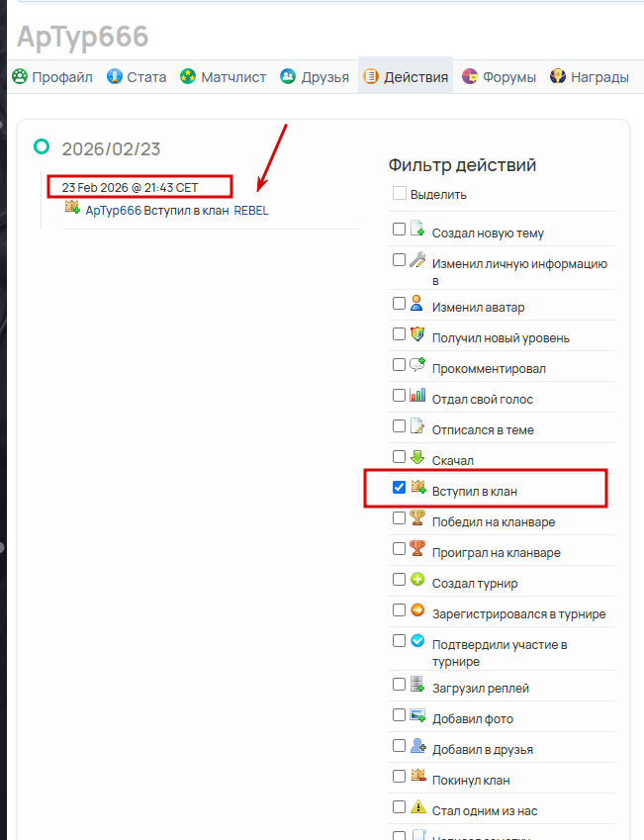644x840 pixels.
Task: Enable the Выделить select-all checkbox
Action: pos(399,194)
